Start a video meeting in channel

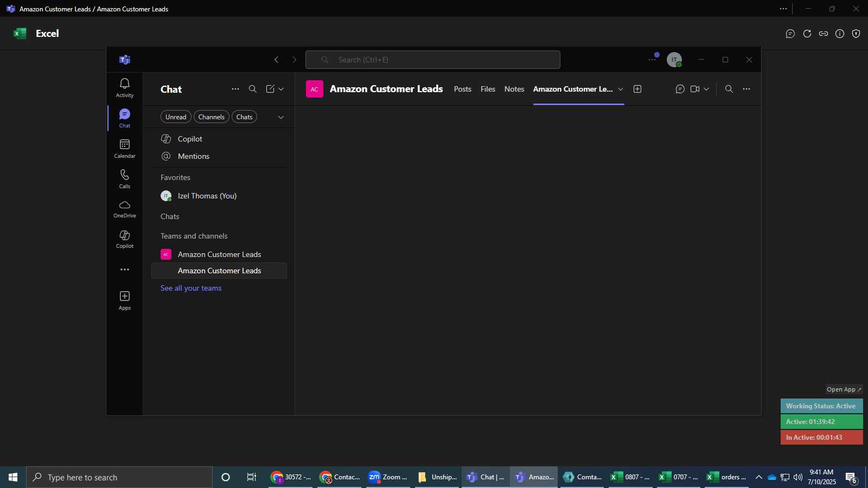[x=695, y=89]
